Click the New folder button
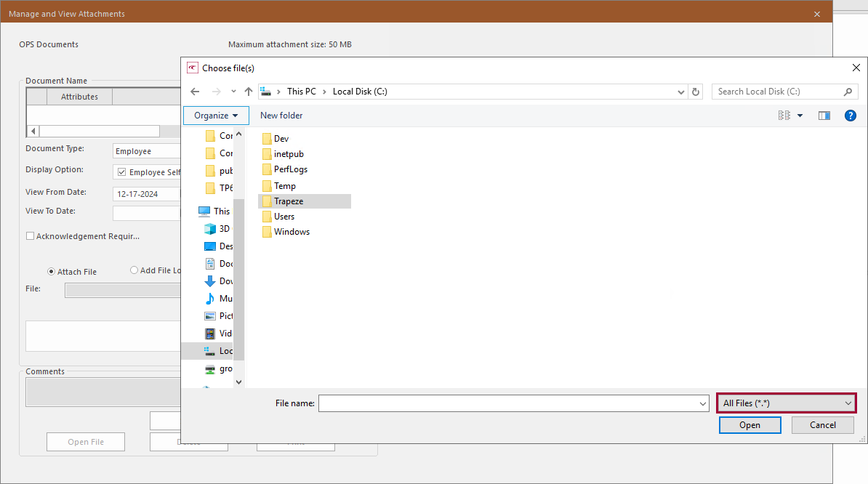This screenshot has width=868, height=484. point(281,116)
